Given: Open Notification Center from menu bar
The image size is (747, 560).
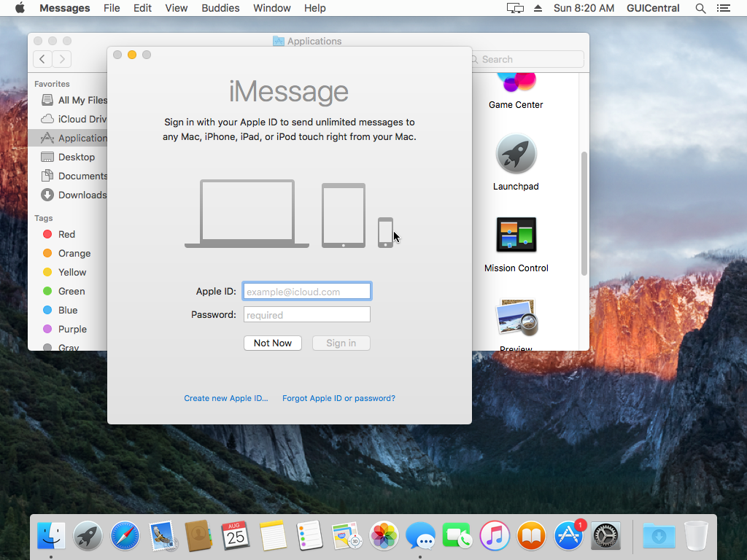Looking at the screenshot, I should click(x=724, y=8).
